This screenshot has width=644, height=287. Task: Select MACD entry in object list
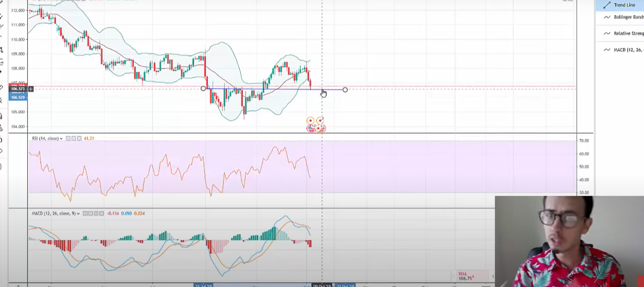pyautogui.click(x=627, y=50)
